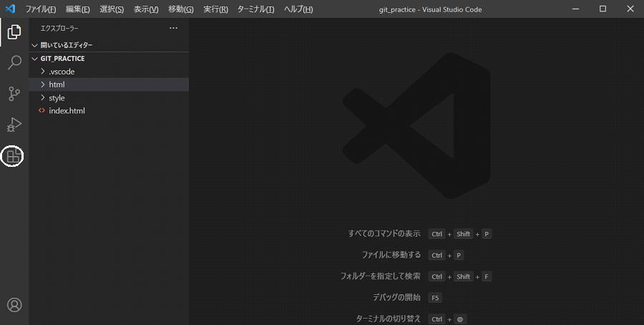Screen dimensions: 644x325
Task: Open the 移動(G) menu
Action: pos(181,9)
